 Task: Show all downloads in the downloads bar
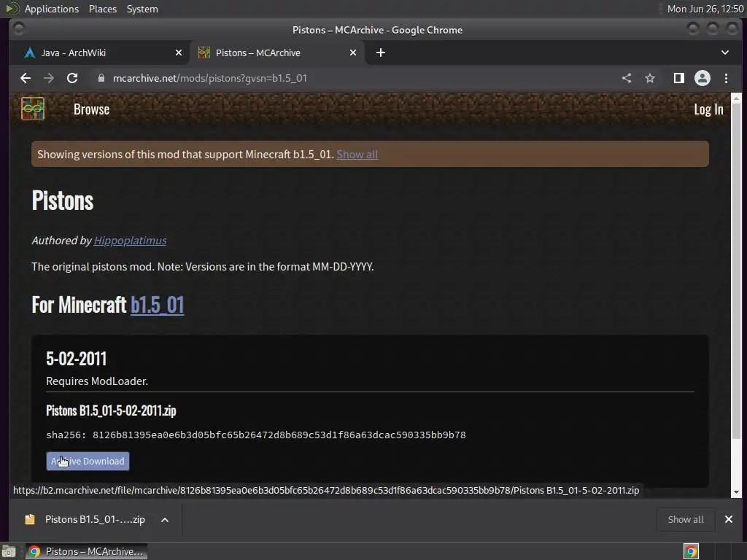(x=686, y=519)
